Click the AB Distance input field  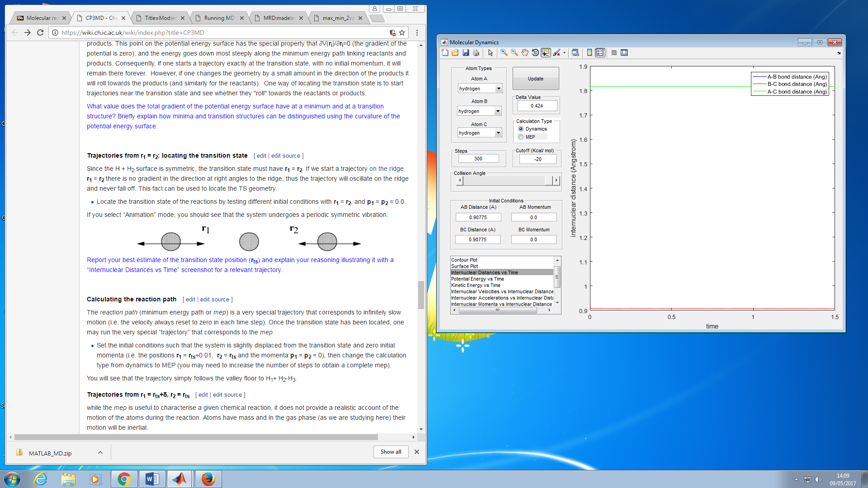(x=478, y=217)
